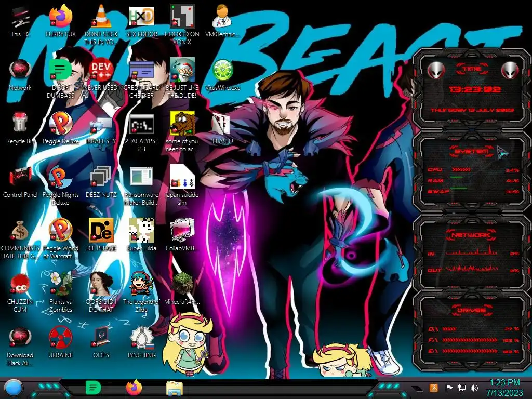Click the CREDIT CARD CHECKER icon
Viewport: 532px width, 399px height.
pyautogui.click(x=141, y=79)
